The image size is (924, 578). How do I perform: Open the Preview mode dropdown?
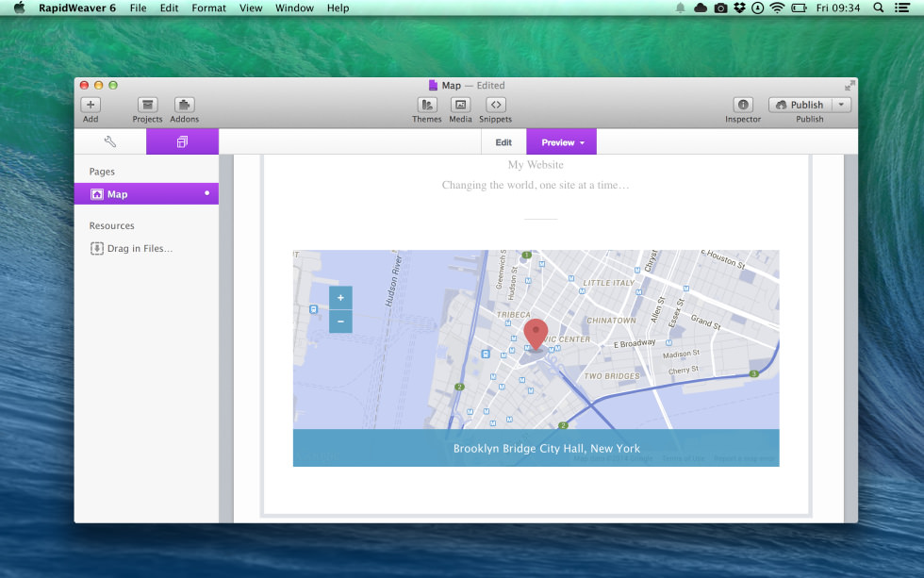point(562,142)
